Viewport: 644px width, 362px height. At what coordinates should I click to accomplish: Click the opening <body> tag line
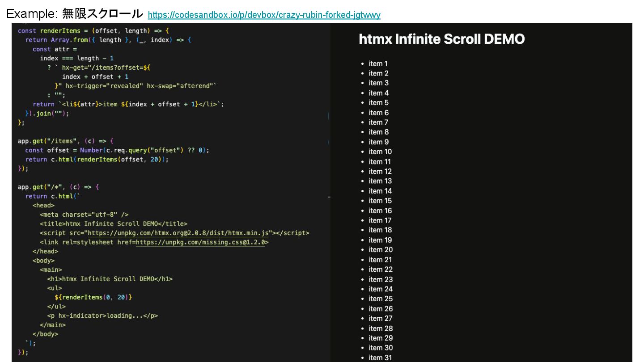pos(43,261)
